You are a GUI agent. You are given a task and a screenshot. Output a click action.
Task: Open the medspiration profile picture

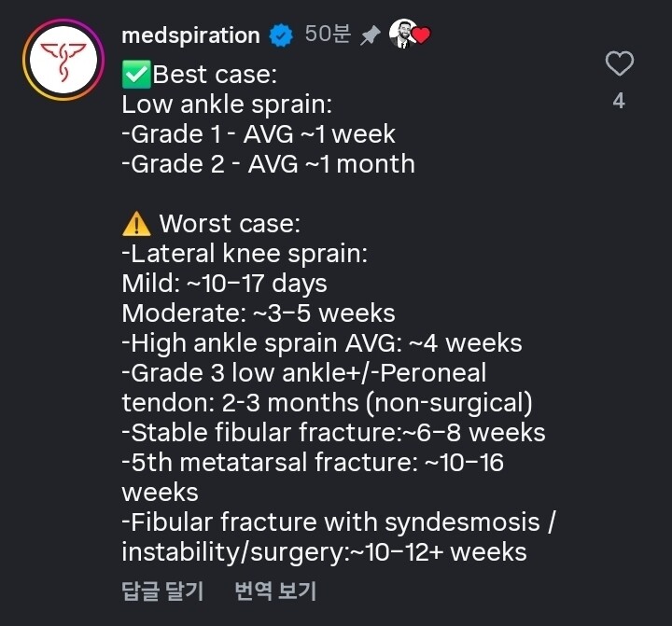(63, 60)
